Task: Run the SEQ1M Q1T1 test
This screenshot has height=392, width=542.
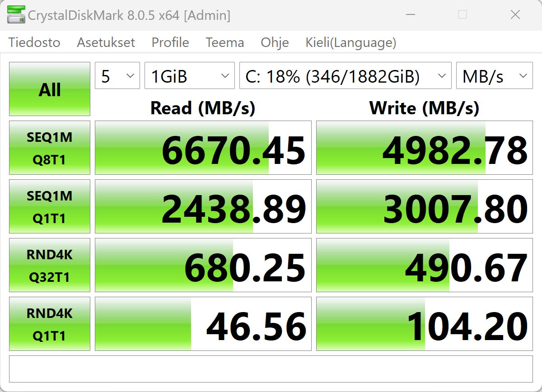Action: tap(50, 206)
